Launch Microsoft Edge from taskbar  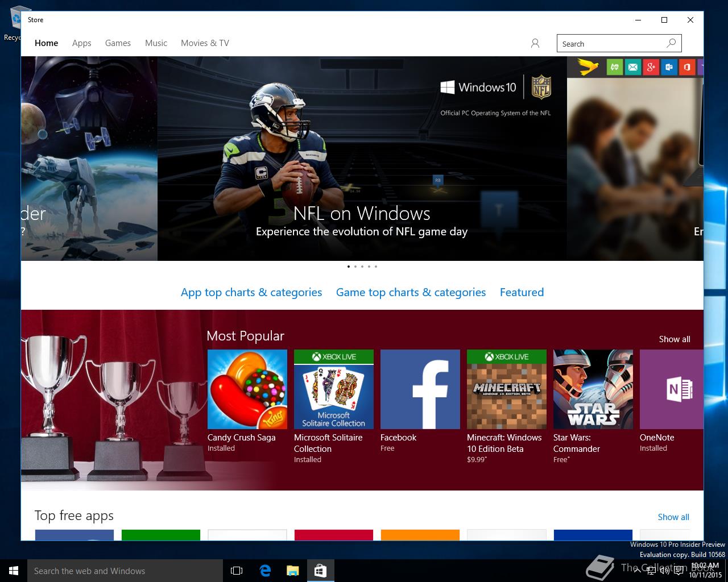coord(265,571)
